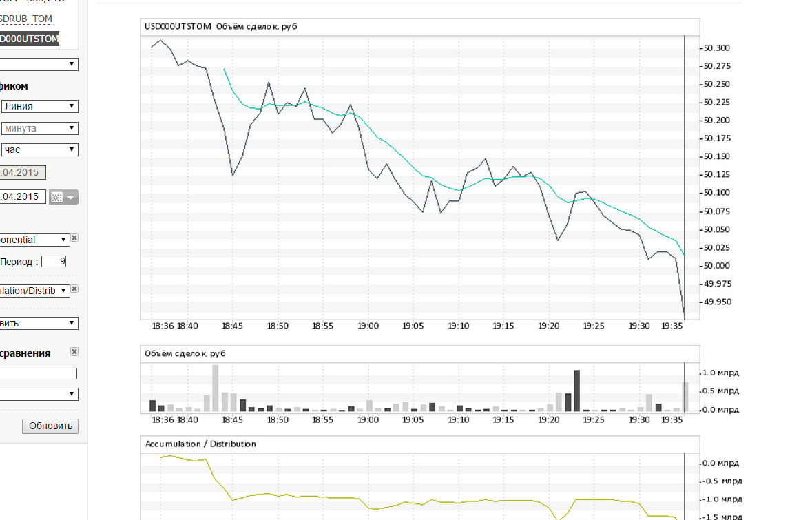812x520 pixels.
Task: Expand the Accumulation/Distrib indicator dropdown
Action: [34, 291]
